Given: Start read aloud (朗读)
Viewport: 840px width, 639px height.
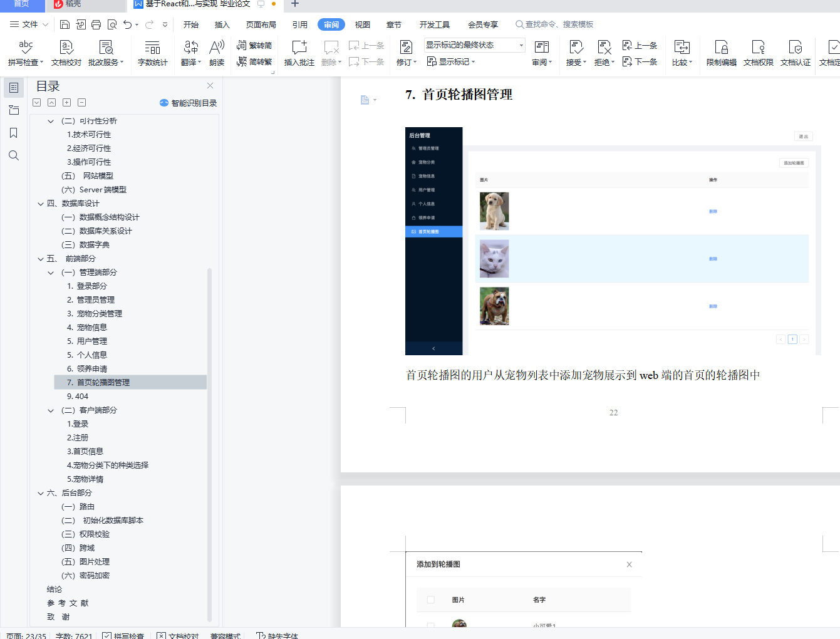Looking at the screenshot, I should coord(217,53).
